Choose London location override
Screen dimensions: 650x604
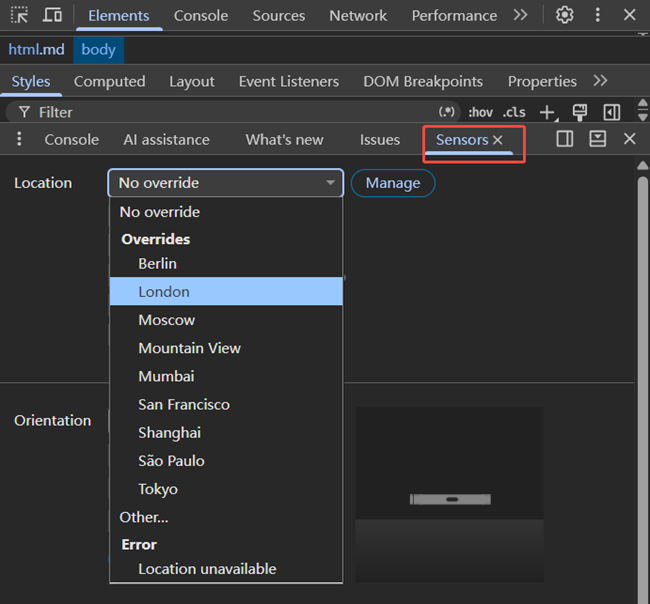[x=226, y=291]
